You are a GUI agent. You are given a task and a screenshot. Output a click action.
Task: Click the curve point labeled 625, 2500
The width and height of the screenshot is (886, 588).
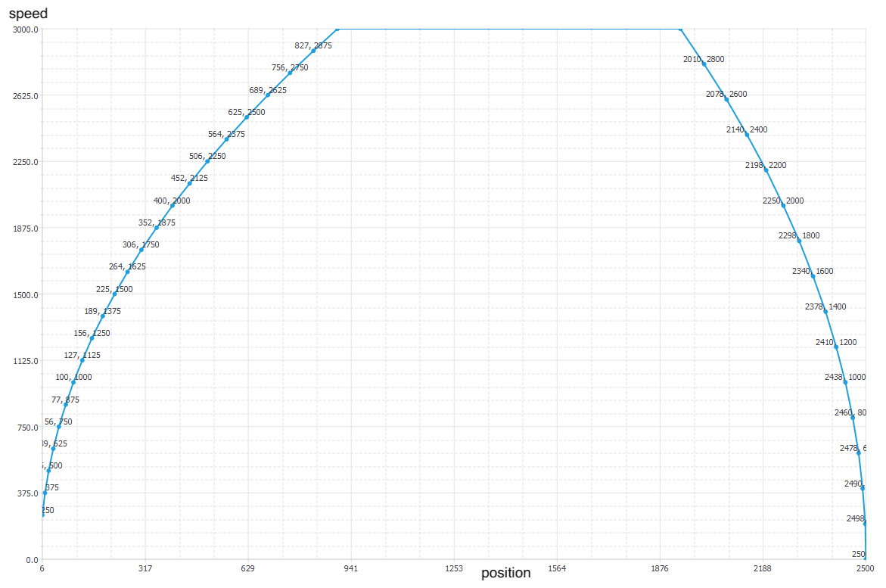(247, 117)
